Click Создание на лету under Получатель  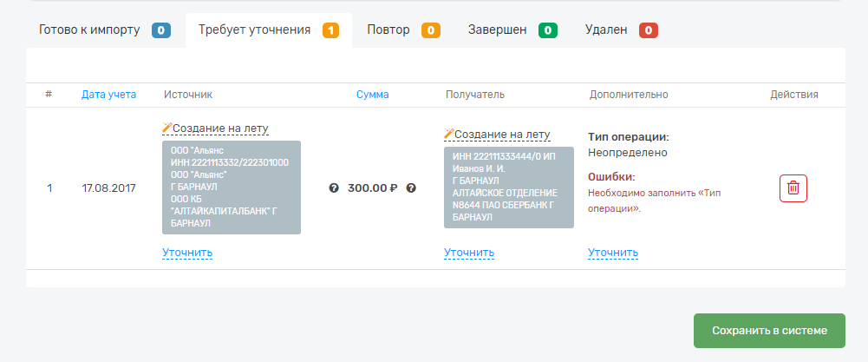point(502,135)
